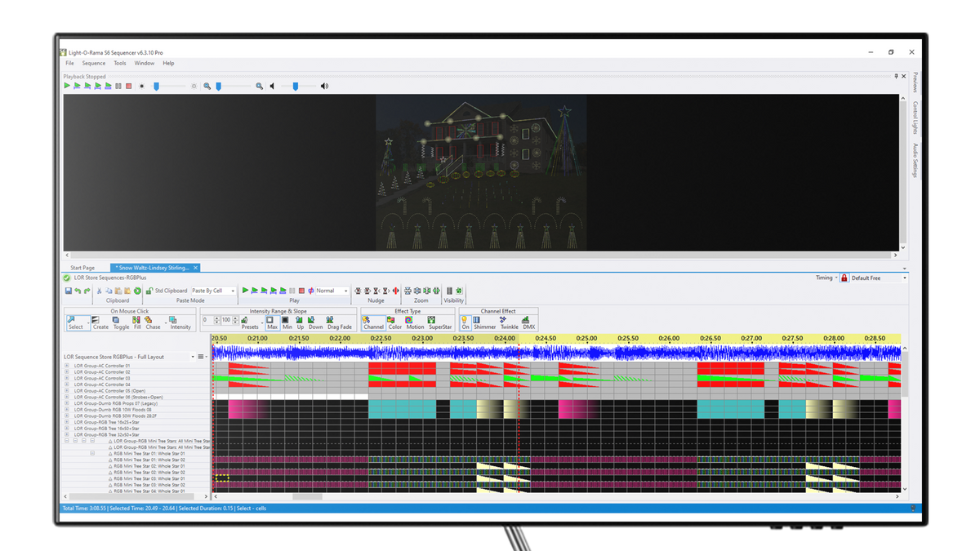This screenshot has height=551, width=980.
Task: Choose the Down slope icon
Action: click(315, 322)
